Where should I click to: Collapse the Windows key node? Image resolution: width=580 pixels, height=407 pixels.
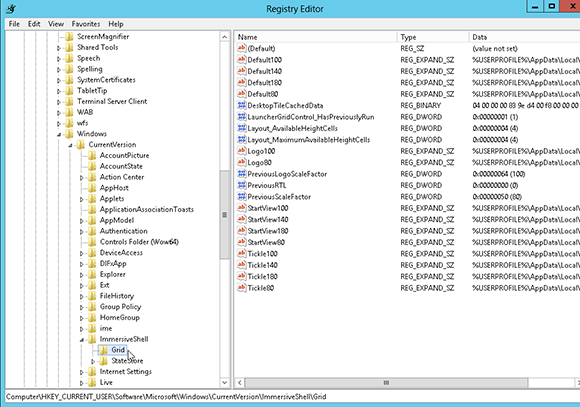pyautogui.click(x=59, y=134)
